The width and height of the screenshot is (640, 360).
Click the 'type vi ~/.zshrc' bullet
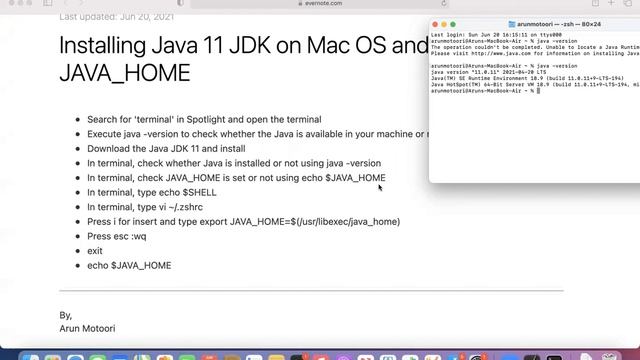(145, 207)
